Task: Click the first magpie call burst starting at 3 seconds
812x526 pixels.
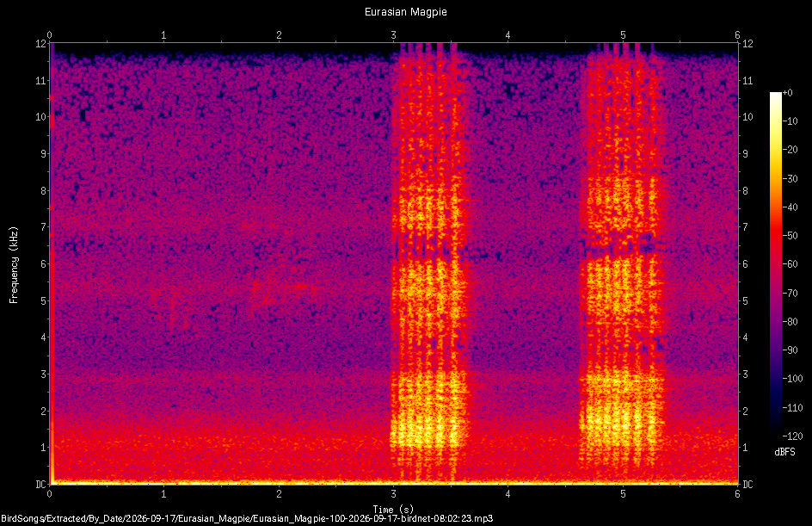Action: [x=428, y=264]
